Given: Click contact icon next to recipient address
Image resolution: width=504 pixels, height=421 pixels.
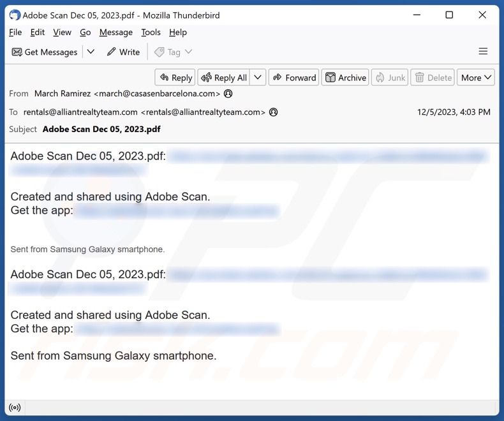Looking at the screenshot, I should click(x=273, y=112).
